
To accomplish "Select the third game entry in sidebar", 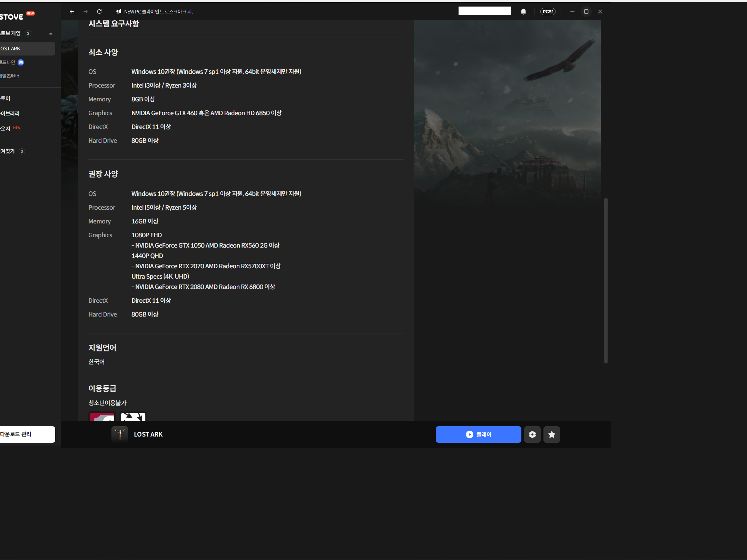I will point(10,76).
